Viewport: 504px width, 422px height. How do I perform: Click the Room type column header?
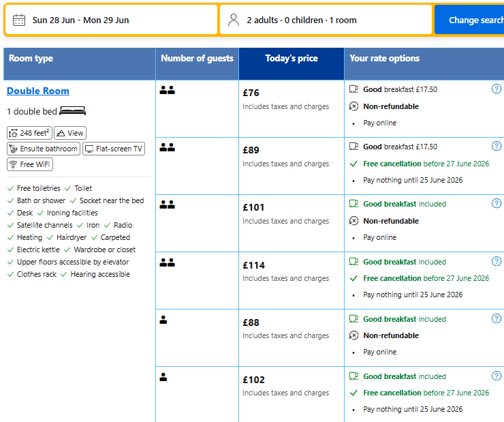[x=80, y=63]
